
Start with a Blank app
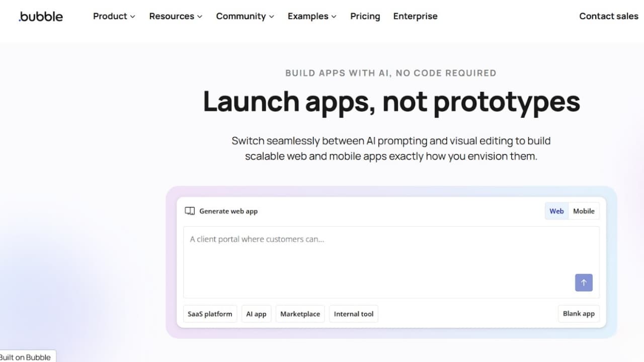point(579,313)
